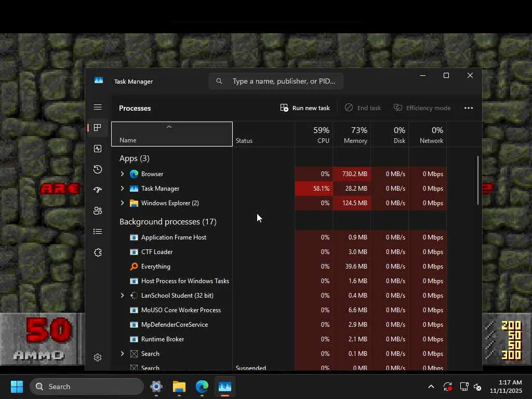This screenshot has height=399, width=532.
Task: Sort by the Memory column header
Action: coord(352,134)
